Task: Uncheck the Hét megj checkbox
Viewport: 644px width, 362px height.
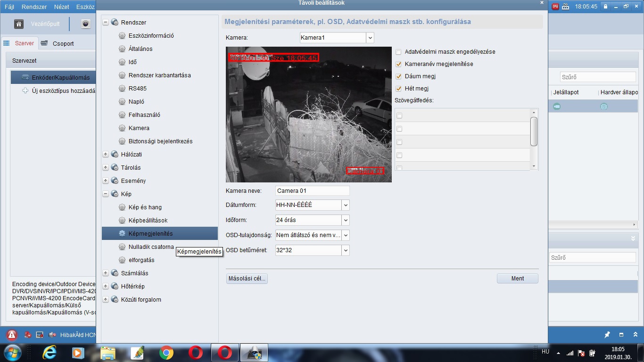Action: (x=399, y=89)
